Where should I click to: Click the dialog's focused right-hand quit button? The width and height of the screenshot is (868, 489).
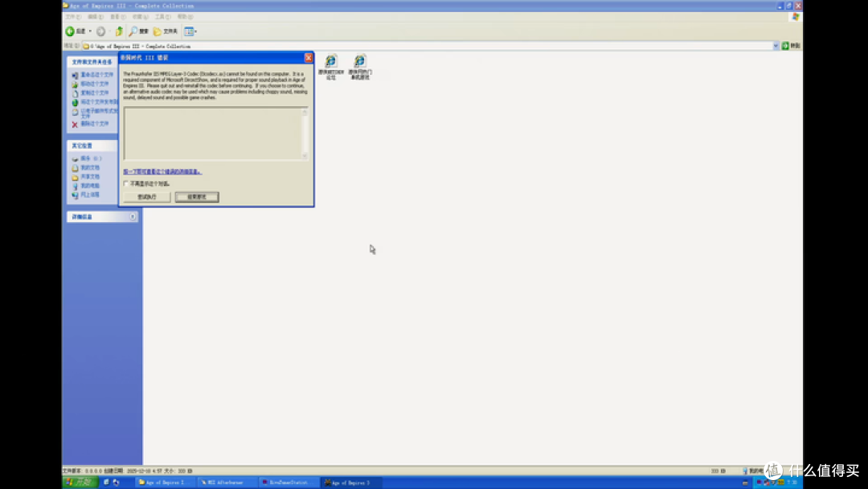click(x=197, y=197)
